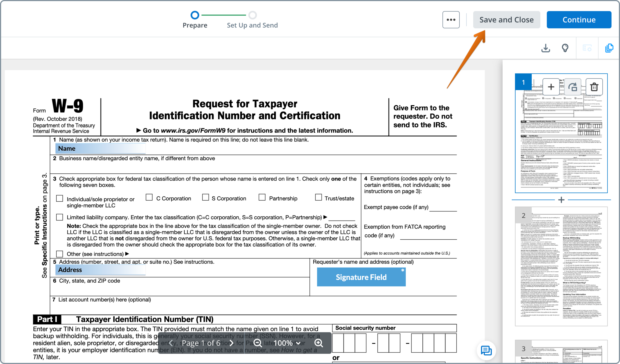Check the S Corporation checkbox
620x364 pixels.
point(205,197)
